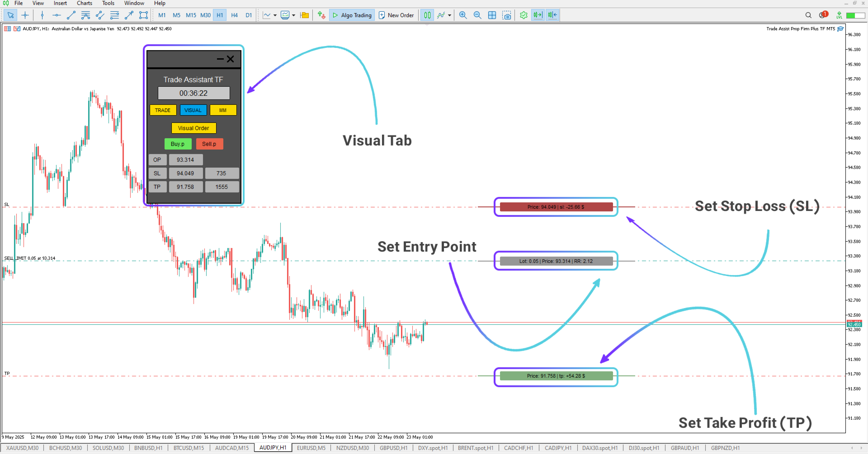Click the SL price field showing 94.049

click(185, 173)
